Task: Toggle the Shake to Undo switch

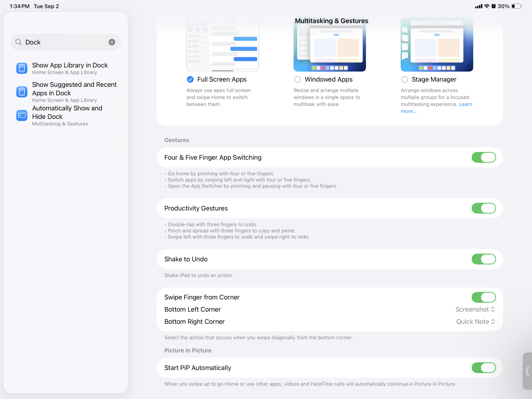Action: pos(483,259)
